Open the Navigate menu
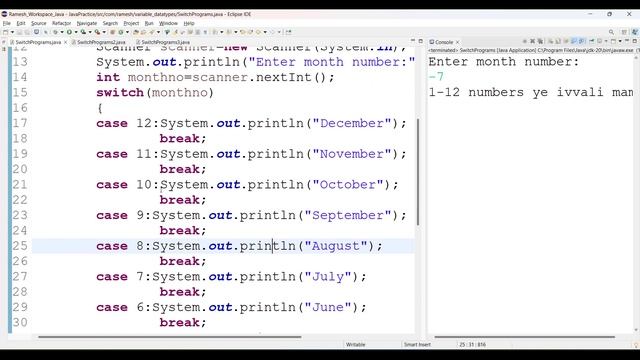Screen dimensions: 640x360 [87, 23]
